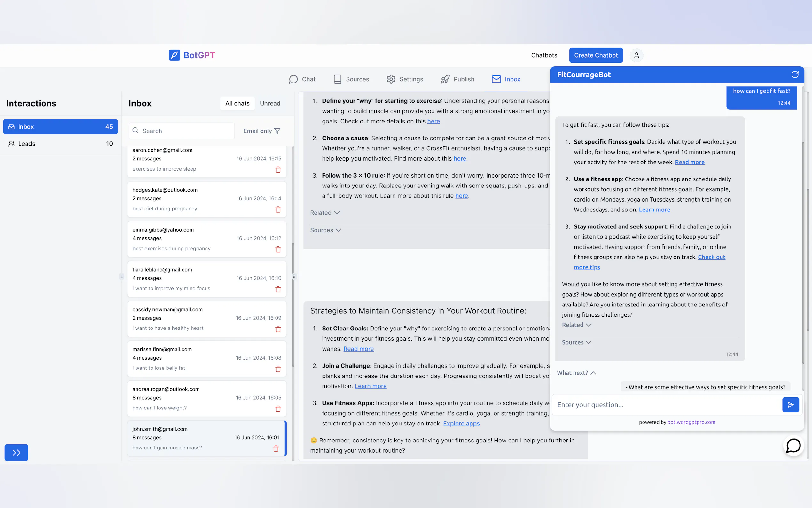Toggle the Email only filter

tap(262, 131)
